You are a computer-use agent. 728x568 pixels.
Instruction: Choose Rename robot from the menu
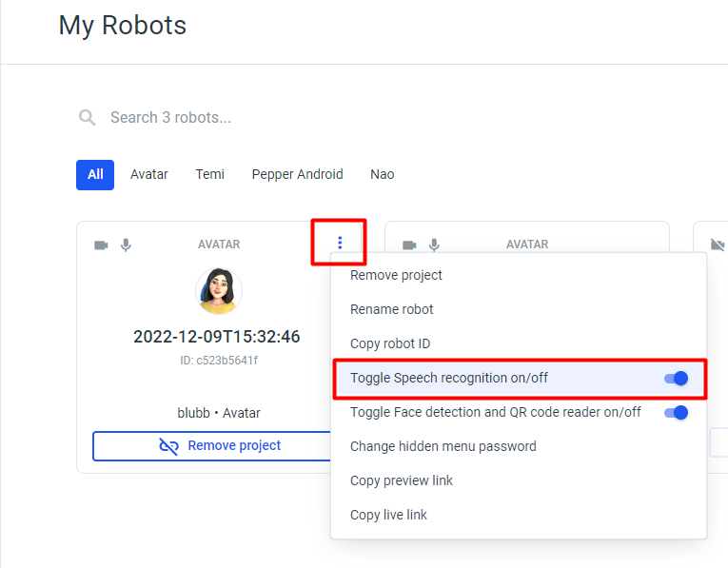[519, 309]
